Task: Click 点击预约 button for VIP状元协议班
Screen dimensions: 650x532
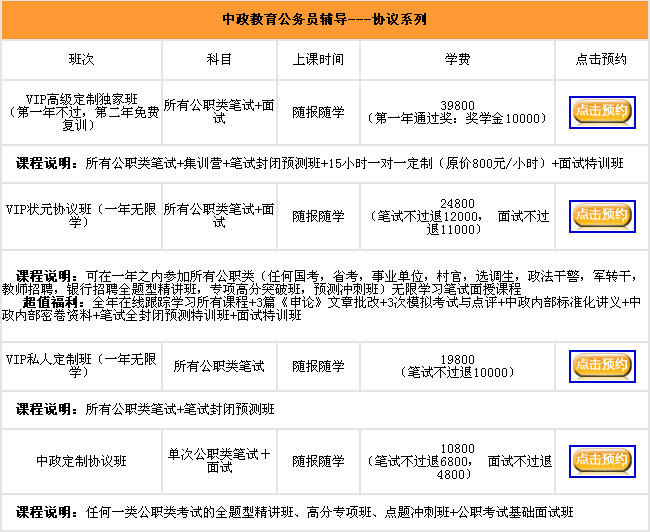Action: pyautogui.click(x=602, y=216)
